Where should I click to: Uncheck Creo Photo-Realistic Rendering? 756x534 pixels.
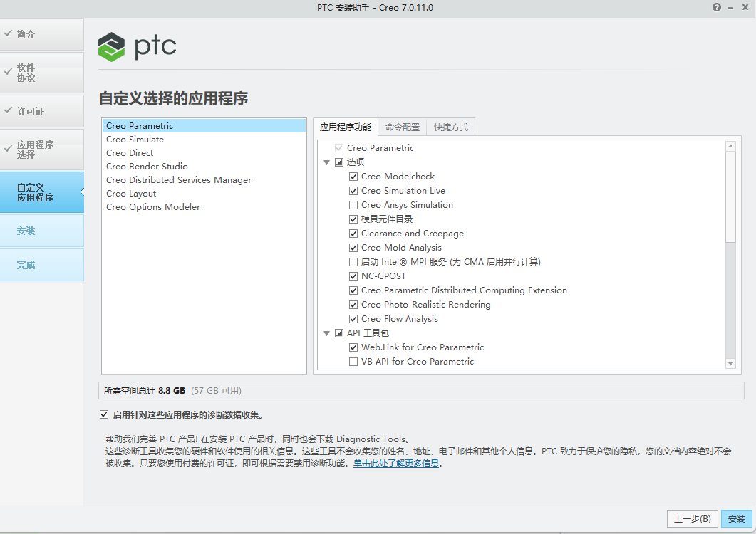tap(353, 305)
